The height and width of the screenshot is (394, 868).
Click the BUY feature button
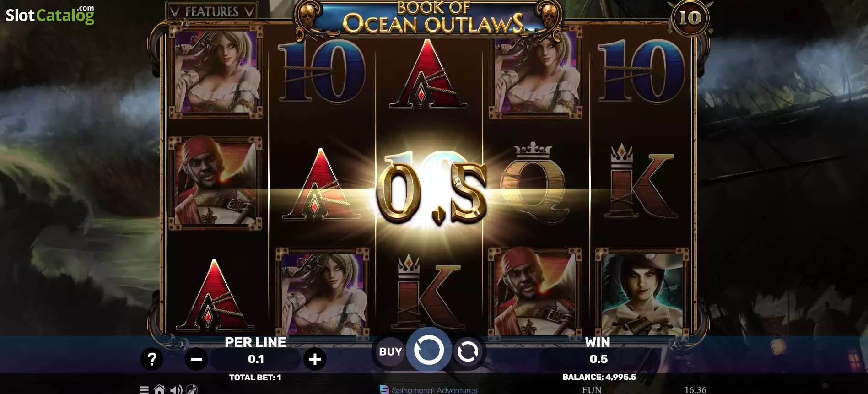[x=390, y=351]
